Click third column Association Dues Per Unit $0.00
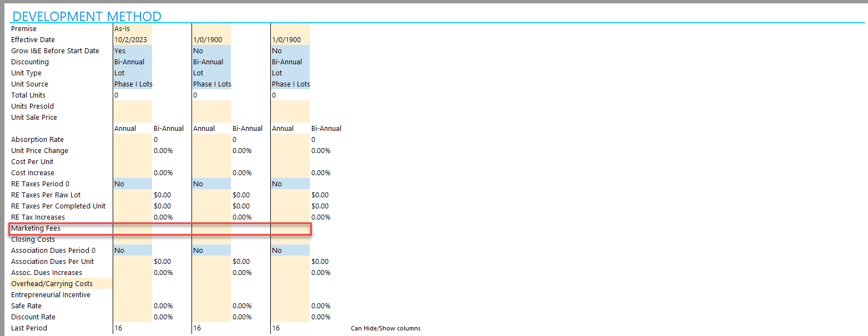Screen dimensions: 868x336 pyautogui.click(x=320, y=261)
